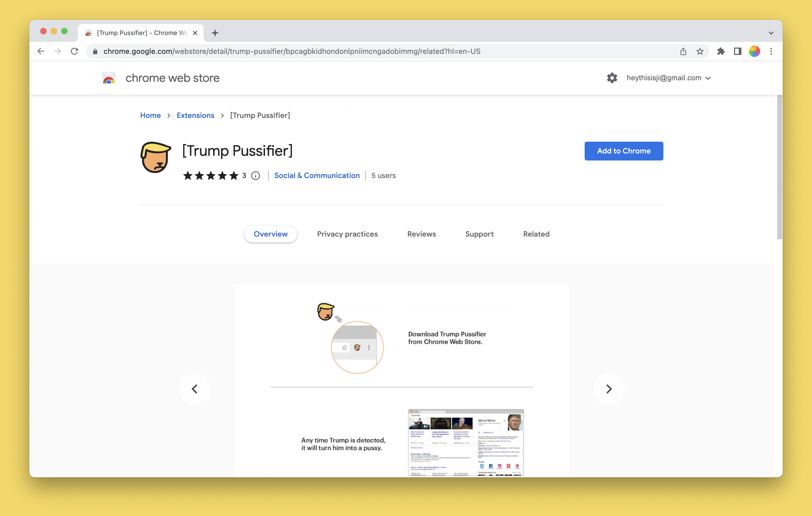This screenshot has height=516, width=812.
Task: Click the rating info icon
Action: 256,176
